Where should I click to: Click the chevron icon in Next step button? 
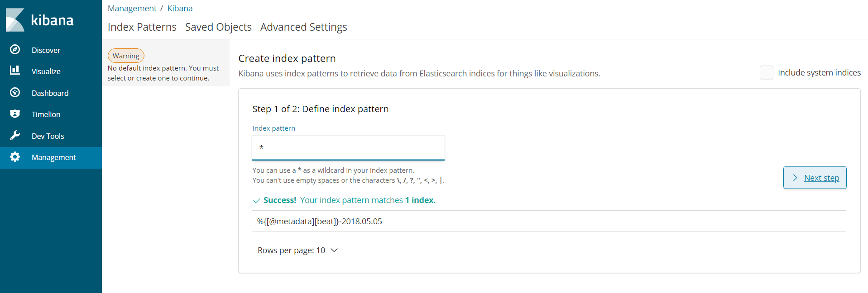[795, 178]
